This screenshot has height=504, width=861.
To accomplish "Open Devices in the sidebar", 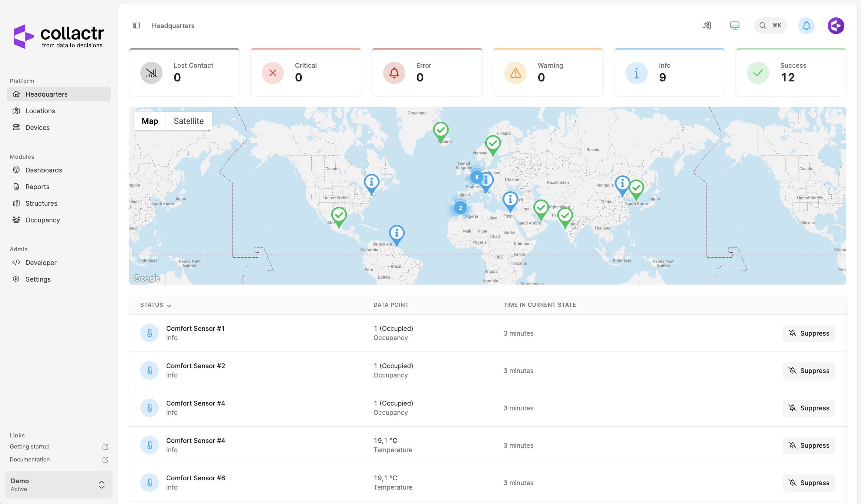I will (37, 127).
